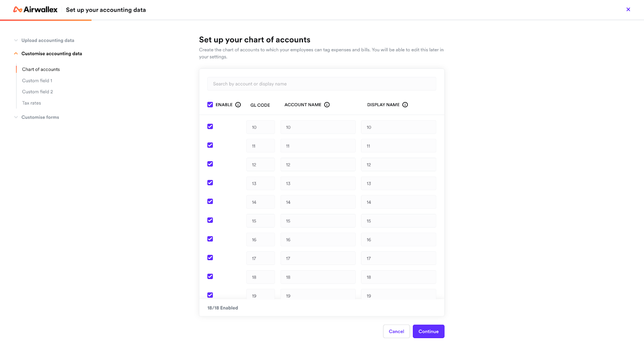
Task: Toggle the ENABLE all header checkbox
Action: click(210, 105)
